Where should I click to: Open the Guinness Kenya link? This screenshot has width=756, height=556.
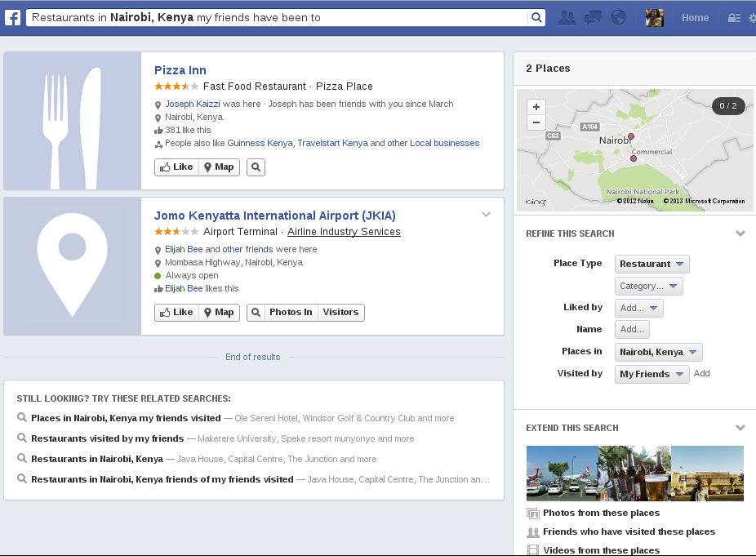click(x=260, y=143)
